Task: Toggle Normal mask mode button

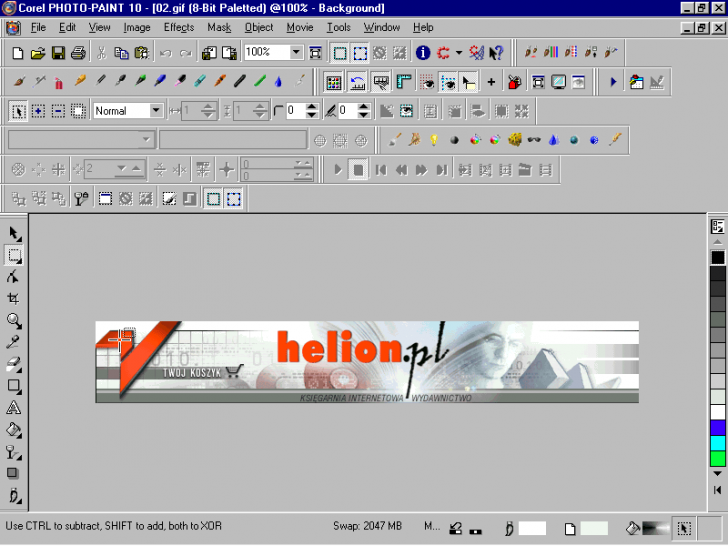Action: point(19,111)
